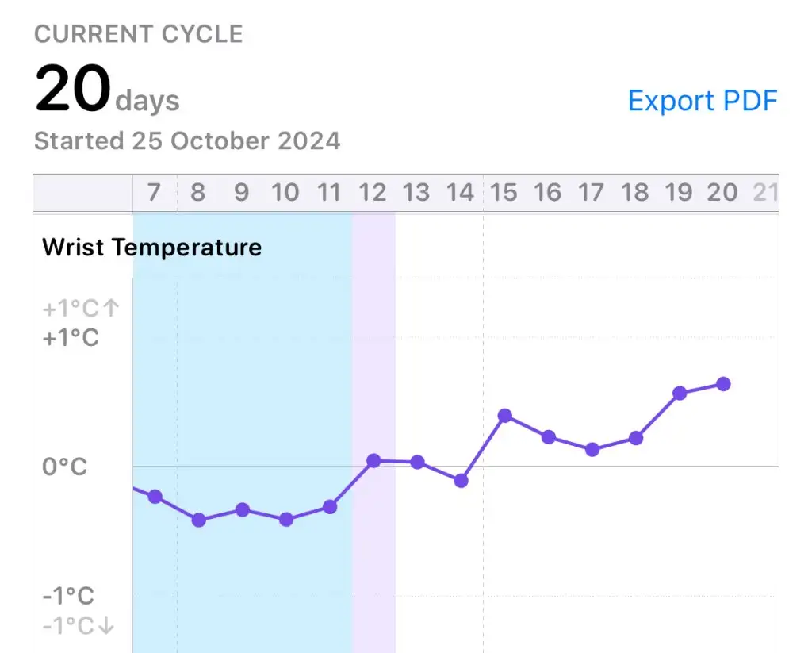Select the day 10 temperature data point
Screen dimensions: 812x653
[x=286, y=519]
